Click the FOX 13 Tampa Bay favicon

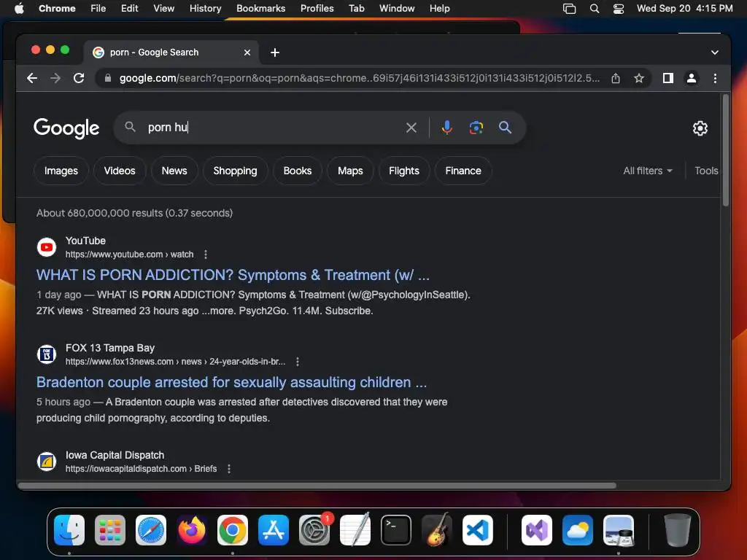pyautogui.click(x=47, y=354)
